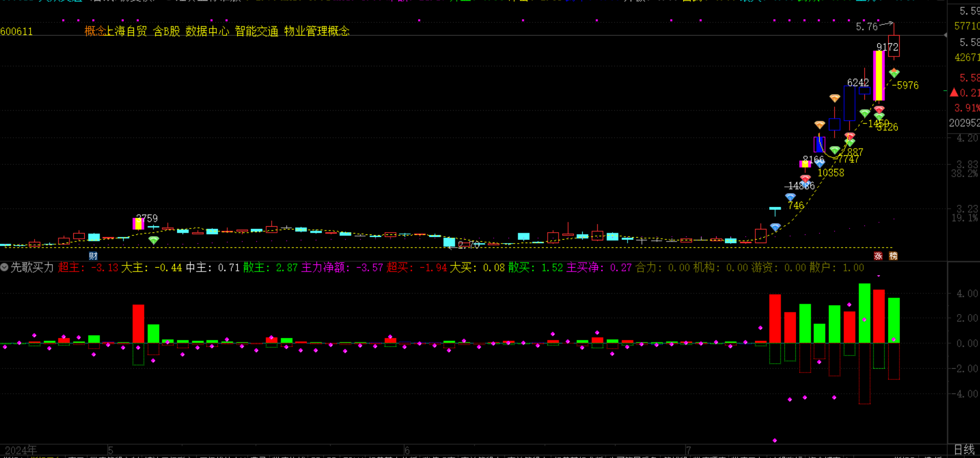Image resolution: width=980 pixels, height=458 pixels.
Task: Click the 超主 value -3.13
Action: pos(105,268)
